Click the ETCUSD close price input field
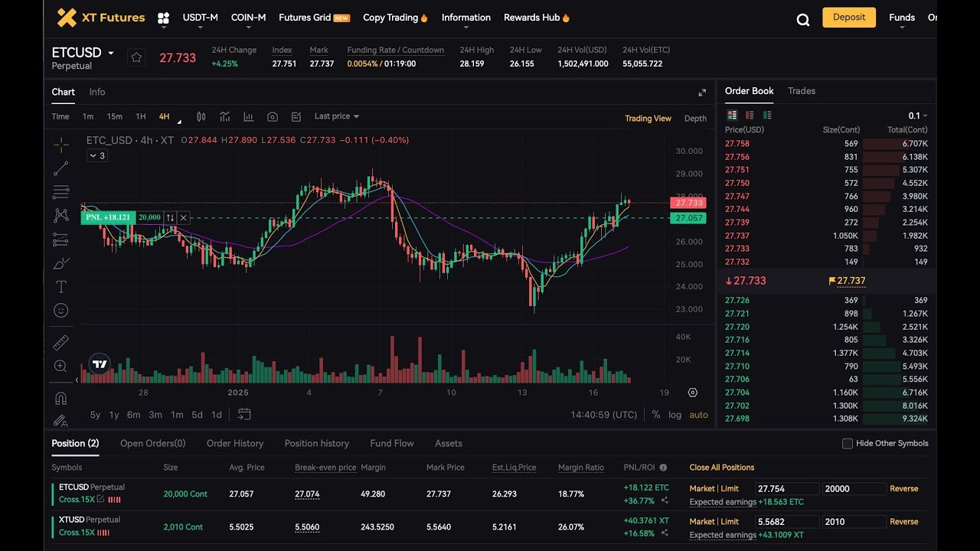This screenshot has height=551, width=980. [786, 488]
